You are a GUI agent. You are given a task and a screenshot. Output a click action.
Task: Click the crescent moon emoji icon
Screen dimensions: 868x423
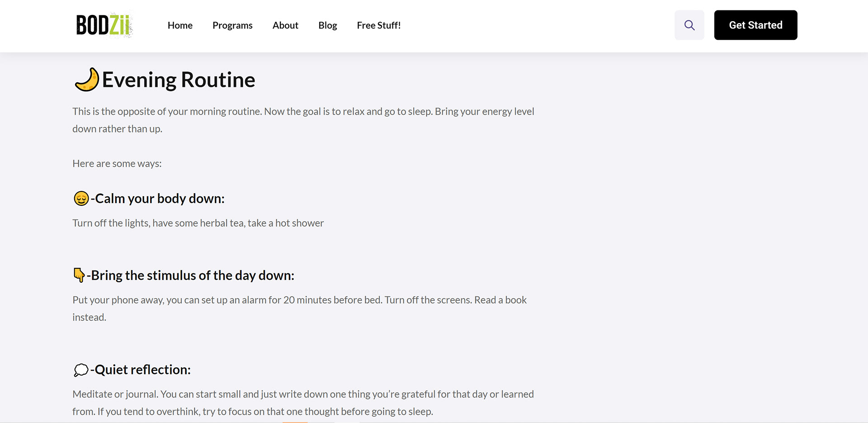(x=87, y=80)
